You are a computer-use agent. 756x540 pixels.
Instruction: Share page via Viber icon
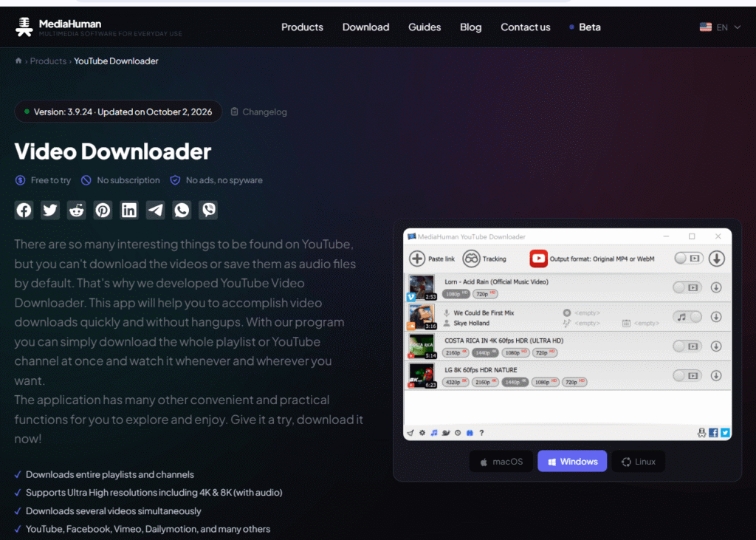point(208,211)
